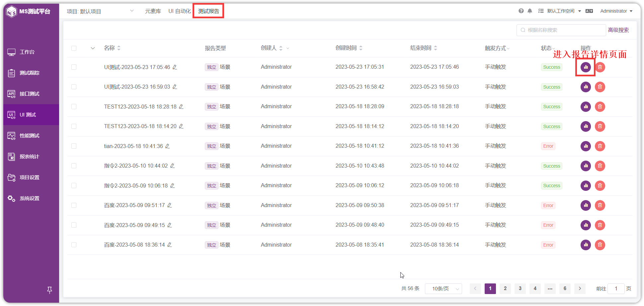Switch to the 元素库 tab
Screen dimensions: 644x306
(x=153, y=11)
